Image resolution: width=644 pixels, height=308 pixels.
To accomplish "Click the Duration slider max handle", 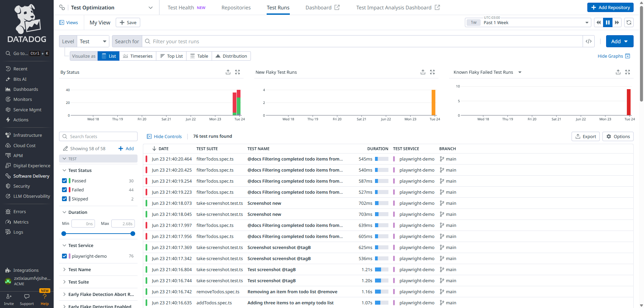I will point(133,234).
